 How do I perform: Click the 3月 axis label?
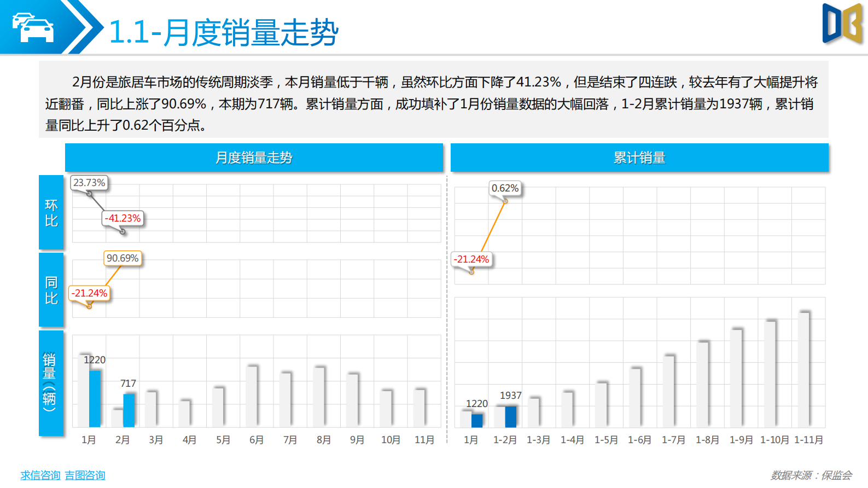[156, 440]
